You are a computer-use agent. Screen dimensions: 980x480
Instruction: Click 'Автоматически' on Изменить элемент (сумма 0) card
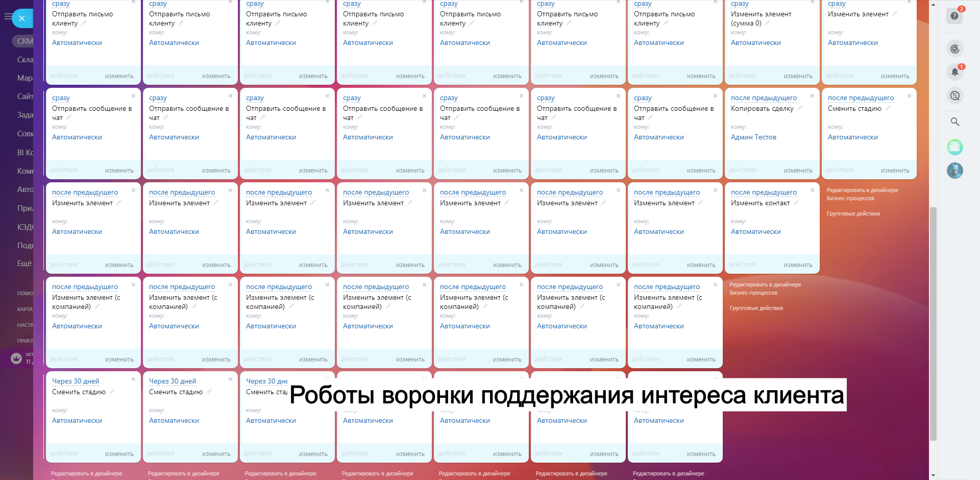(756, 42)
